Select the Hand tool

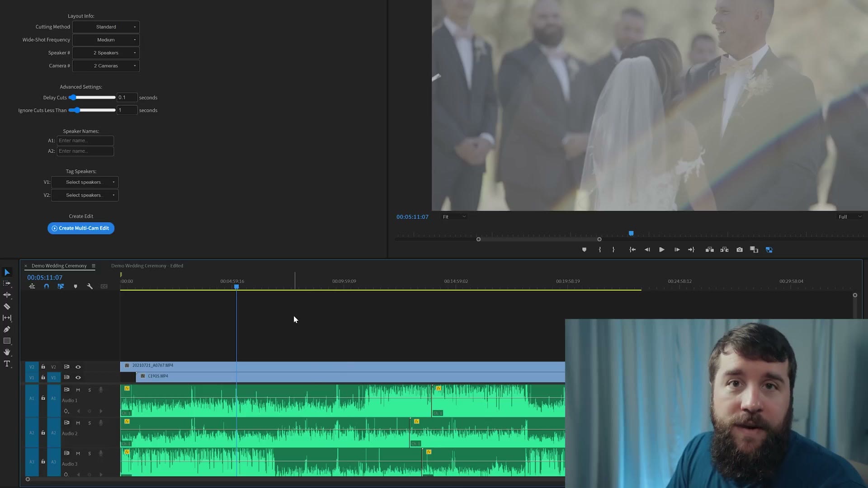point(7,352)
